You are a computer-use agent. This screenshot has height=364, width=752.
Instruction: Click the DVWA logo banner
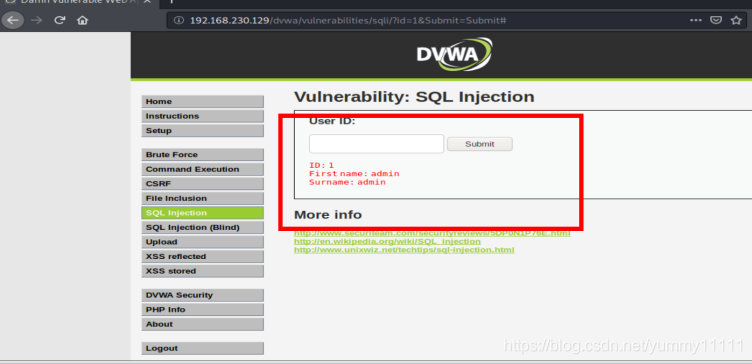click(454, 55)
